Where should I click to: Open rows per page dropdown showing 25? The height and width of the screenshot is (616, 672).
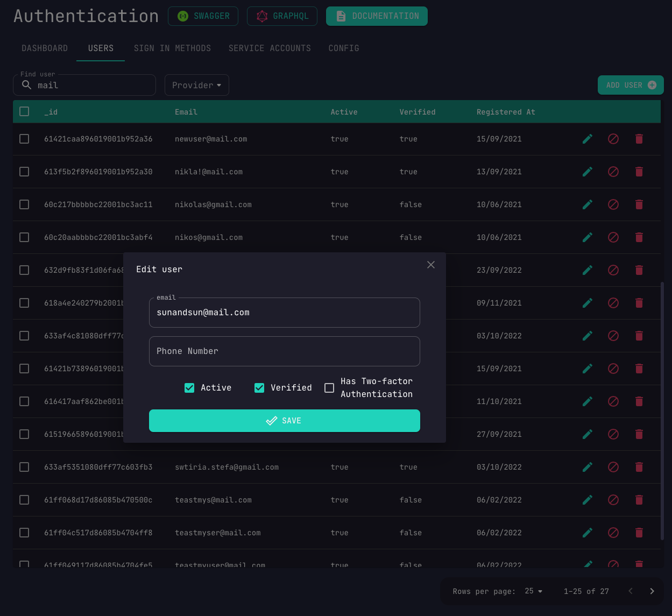(534, 591)
